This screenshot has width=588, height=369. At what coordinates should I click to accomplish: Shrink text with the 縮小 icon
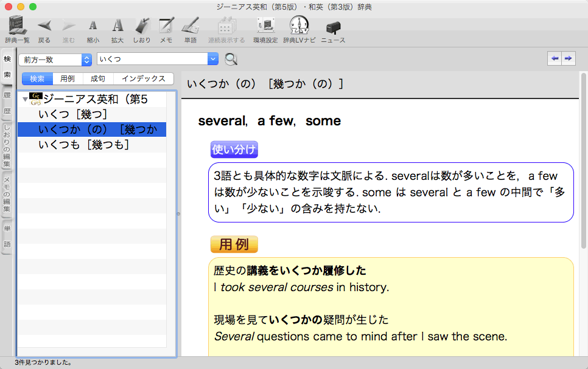click(93, 27)
